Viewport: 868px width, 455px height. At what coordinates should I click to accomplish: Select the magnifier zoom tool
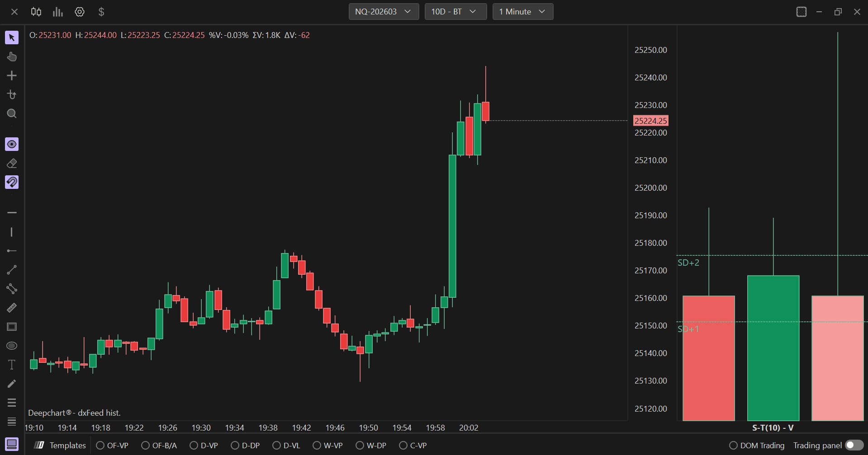(x=12, y=113)
